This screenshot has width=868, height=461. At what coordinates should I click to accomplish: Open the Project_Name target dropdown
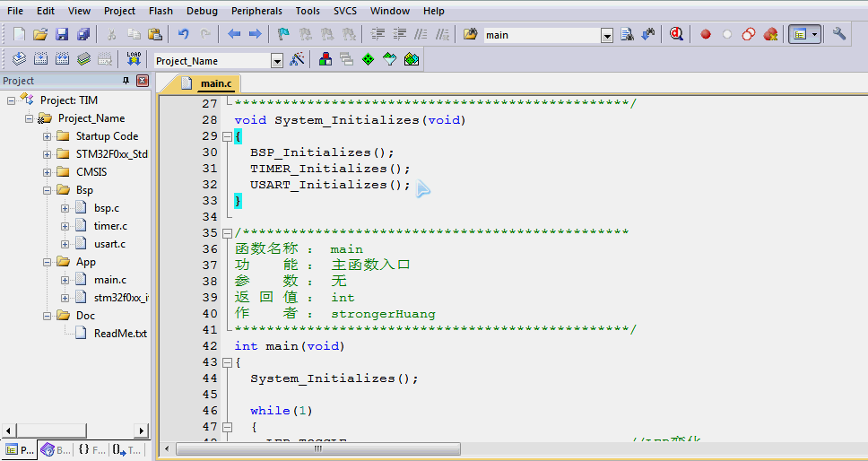[x=277, y=61]
